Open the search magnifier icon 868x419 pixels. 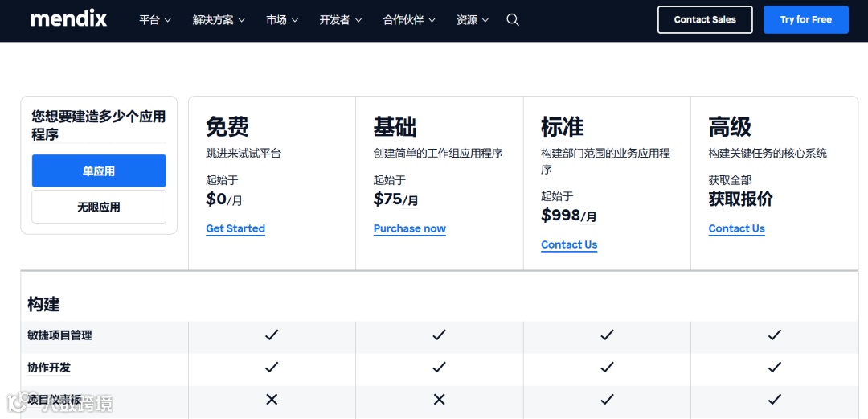click(513, 20)
